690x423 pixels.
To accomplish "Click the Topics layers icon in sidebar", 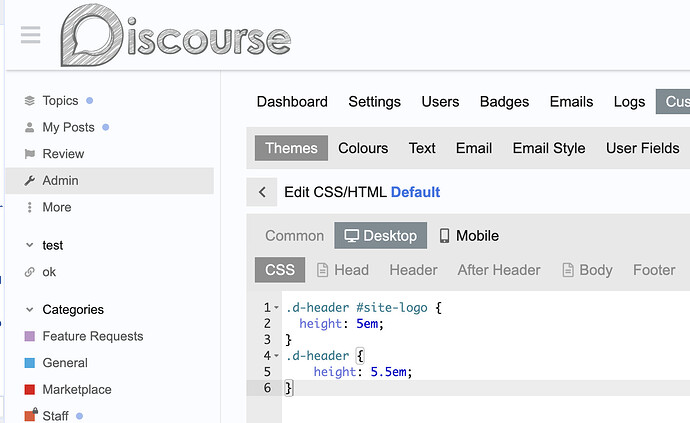I will click(29, 101).
